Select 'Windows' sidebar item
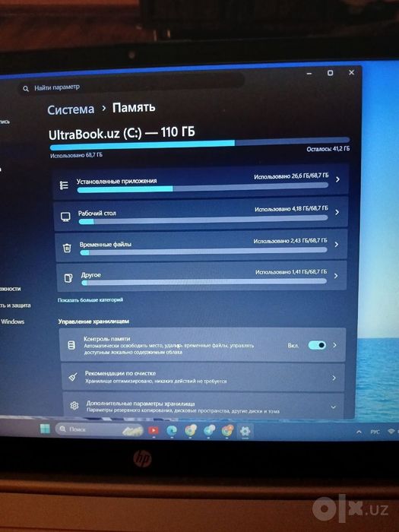The image size is (399, 532). (x=13, y=321)
